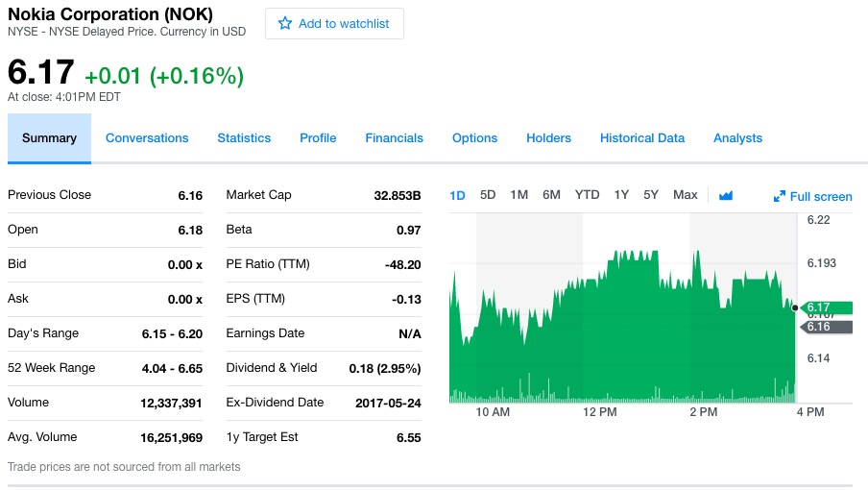Open the Holders tab
868x491 pixels.
pyautogui.click(x=548, y=138)
